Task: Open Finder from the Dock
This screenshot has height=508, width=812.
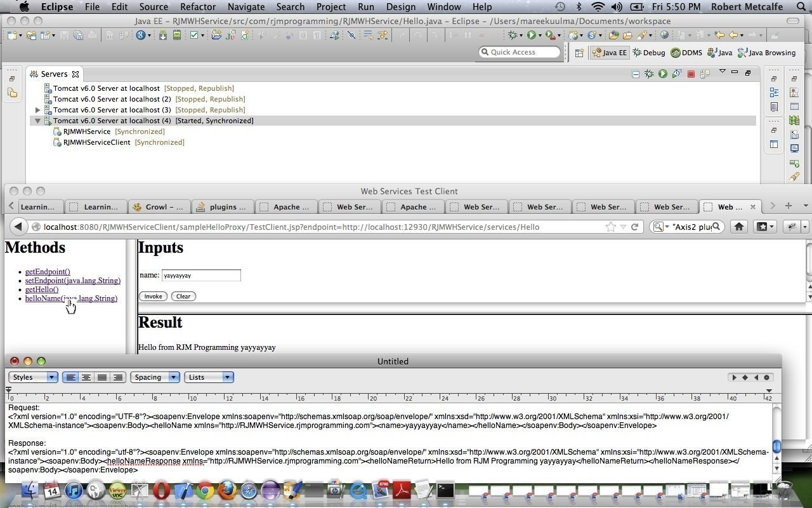Action: (30, 490)
